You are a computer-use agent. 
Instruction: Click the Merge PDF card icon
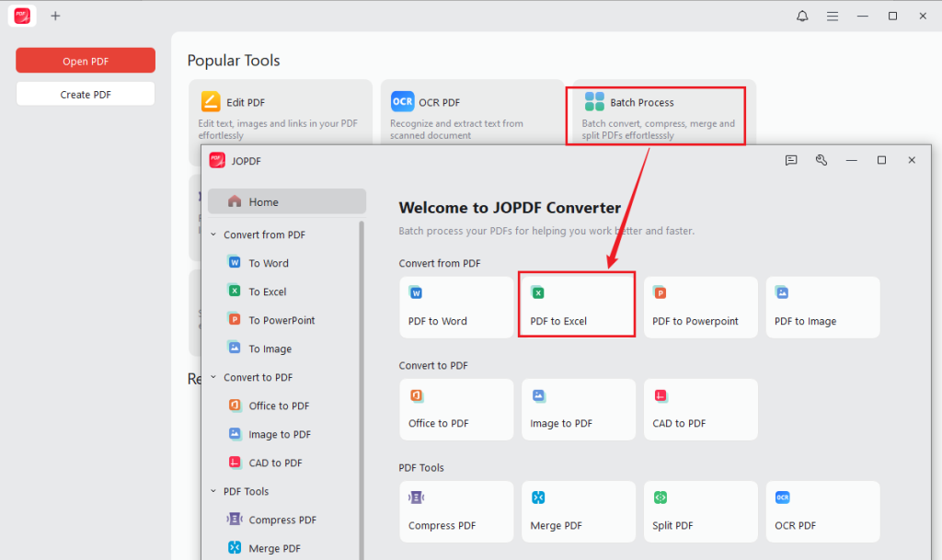538,497
